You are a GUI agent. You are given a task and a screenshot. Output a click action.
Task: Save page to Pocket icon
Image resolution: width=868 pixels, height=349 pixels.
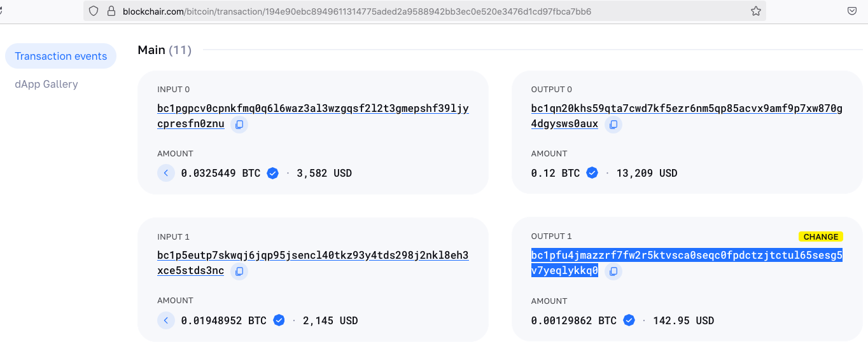pyautogui.click(x=852, y=11)
